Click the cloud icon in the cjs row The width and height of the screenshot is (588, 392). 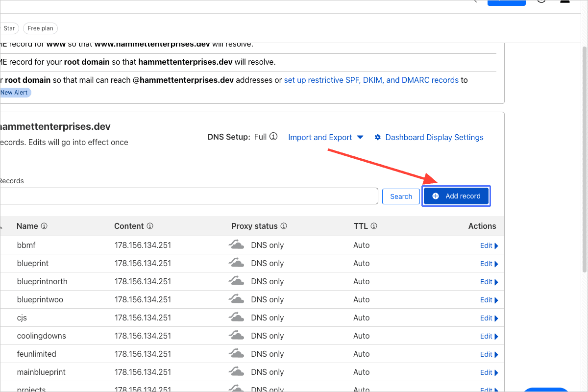click(x=237, y=318)
